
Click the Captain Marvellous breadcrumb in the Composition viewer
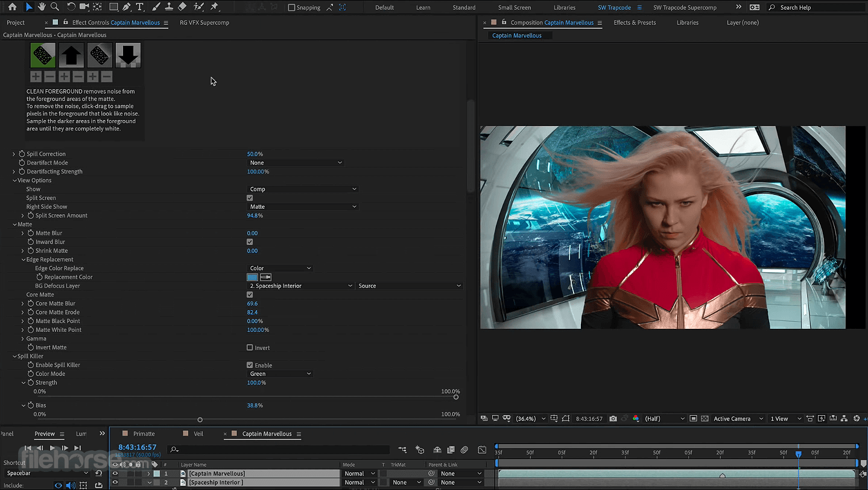point(517,35)
